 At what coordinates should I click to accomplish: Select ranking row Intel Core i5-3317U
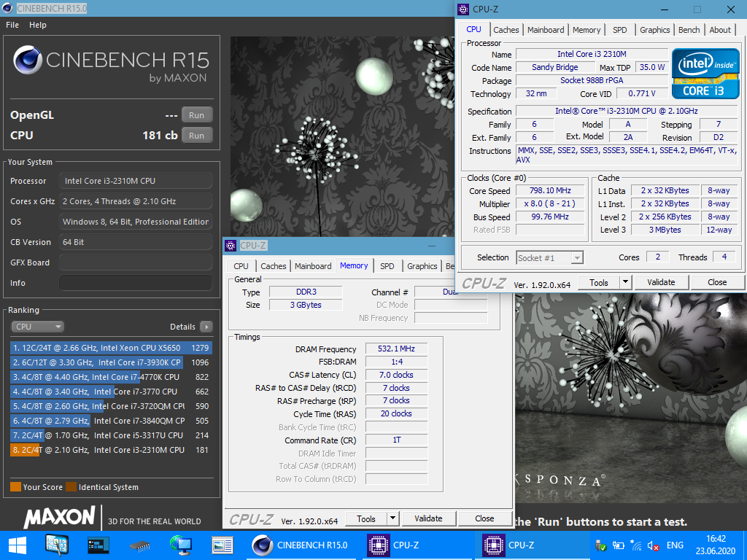111,435
